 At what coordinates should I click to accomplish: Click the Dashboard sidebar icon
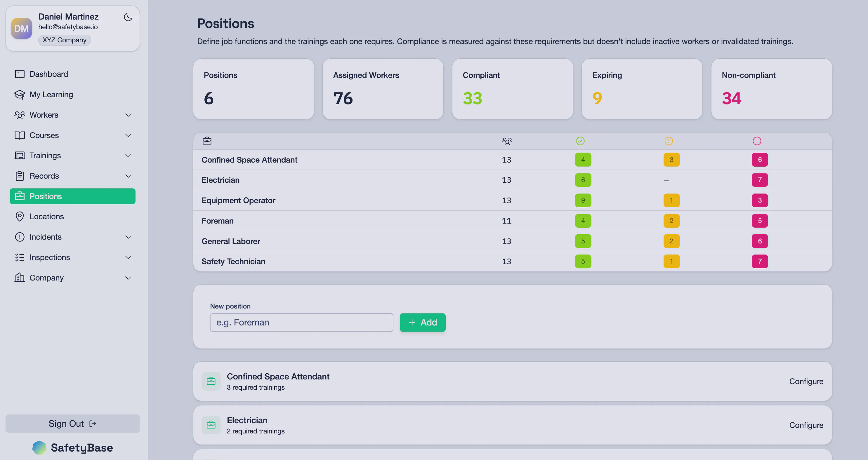point(20,74)
